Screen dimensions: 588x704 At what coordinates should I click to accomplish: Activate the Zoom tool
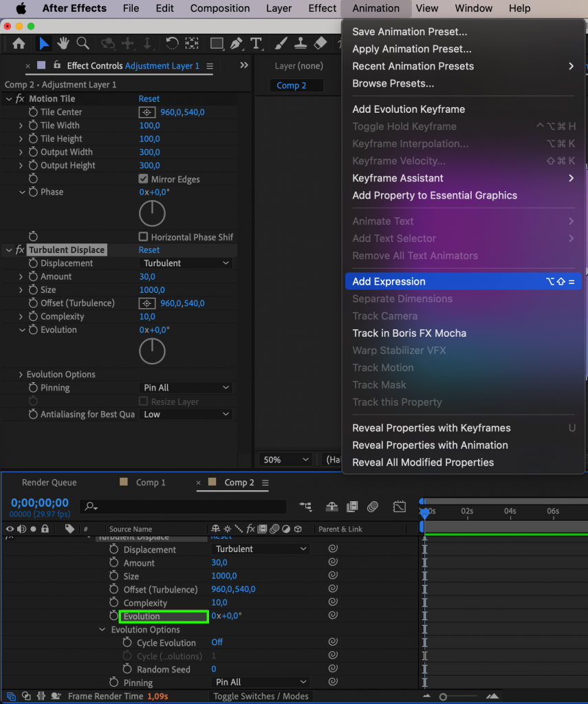(83, 43)
